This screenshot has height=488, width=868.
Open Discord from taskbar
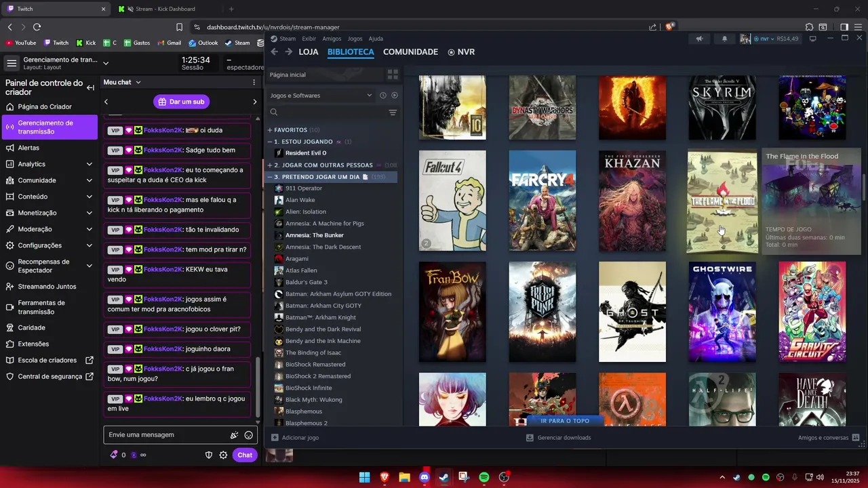[x=425, y=477]
